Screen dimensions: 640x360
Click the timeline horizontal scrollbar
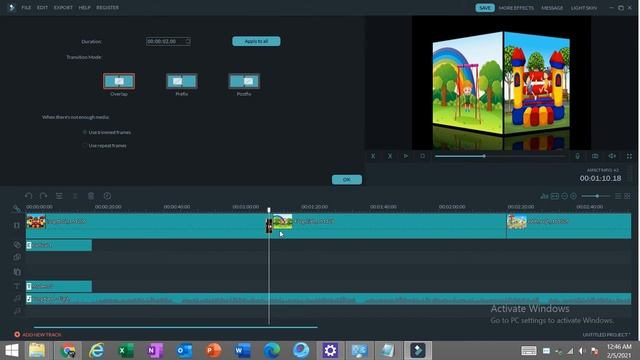[176, 327]
